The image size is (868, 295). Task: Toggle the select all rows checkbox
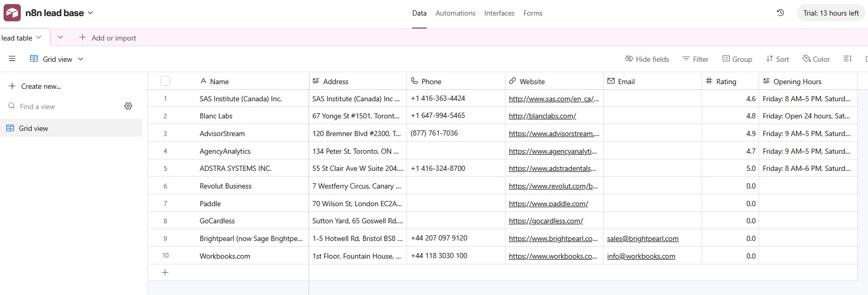pyautogui.click(x=165, y=81)
